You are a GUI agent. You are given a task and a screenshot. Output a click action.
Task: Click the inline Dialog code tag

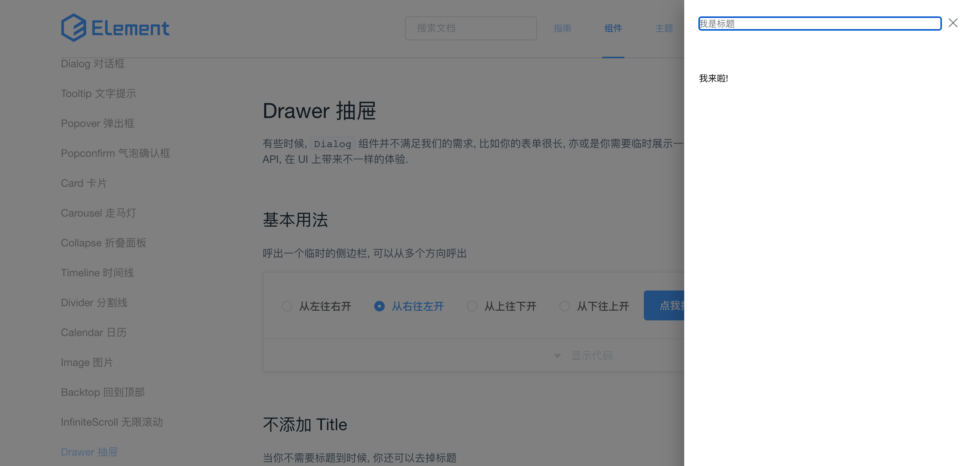332,144
